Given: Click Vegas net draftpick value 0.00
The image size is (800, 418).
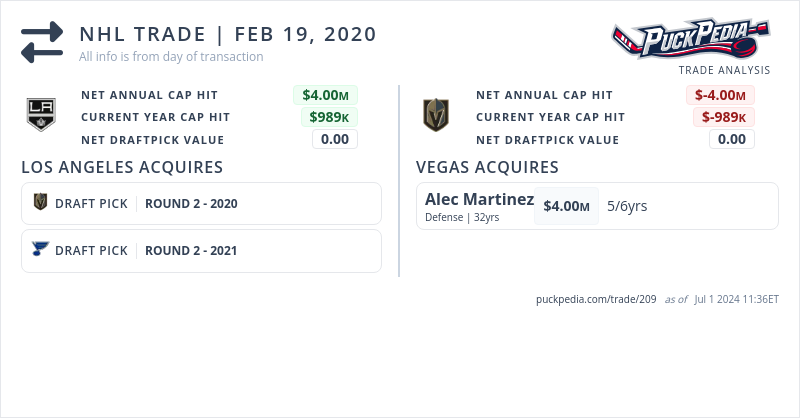Looking at the screenshot, I should [x=732, y=139].
